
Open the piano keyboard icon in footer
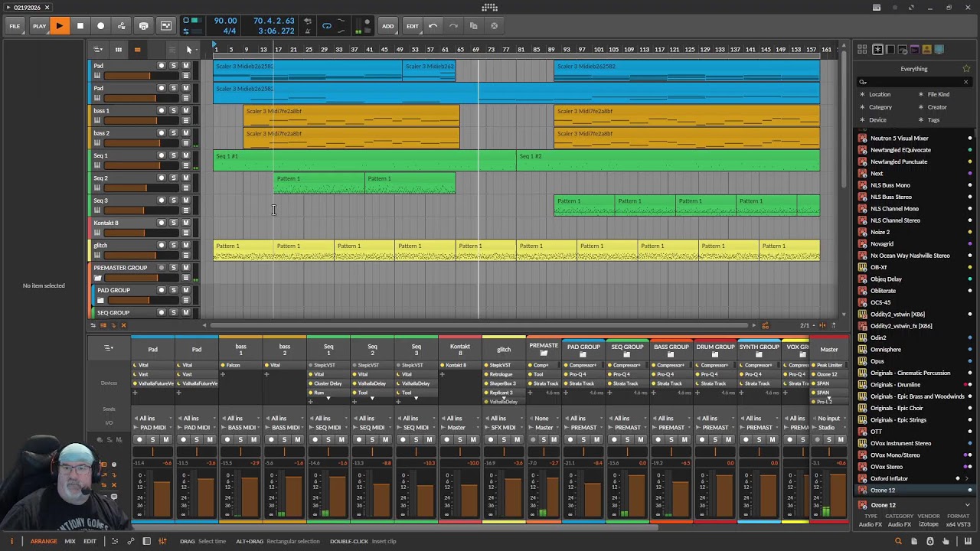(x=968, y=541)
